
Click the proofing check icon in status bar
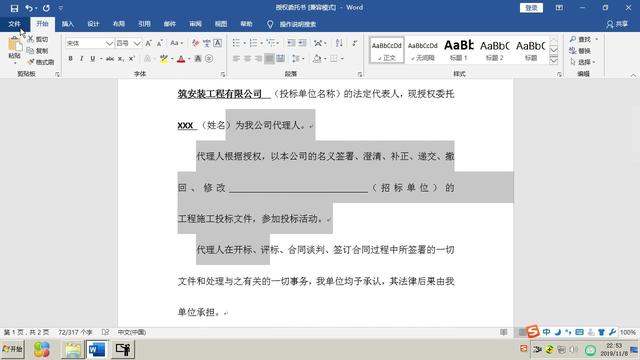[x=105, y=332]
